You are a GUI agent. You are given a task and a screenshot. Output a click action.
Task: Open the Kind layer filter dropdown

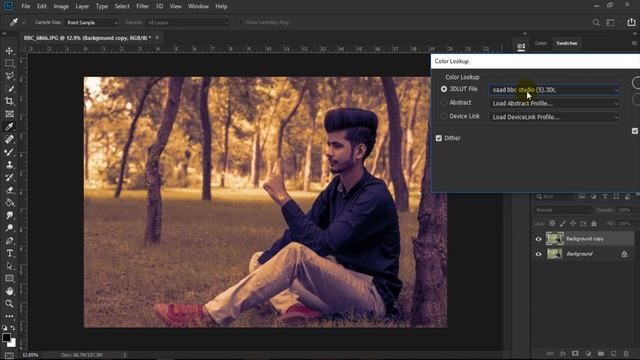[555, 197]
